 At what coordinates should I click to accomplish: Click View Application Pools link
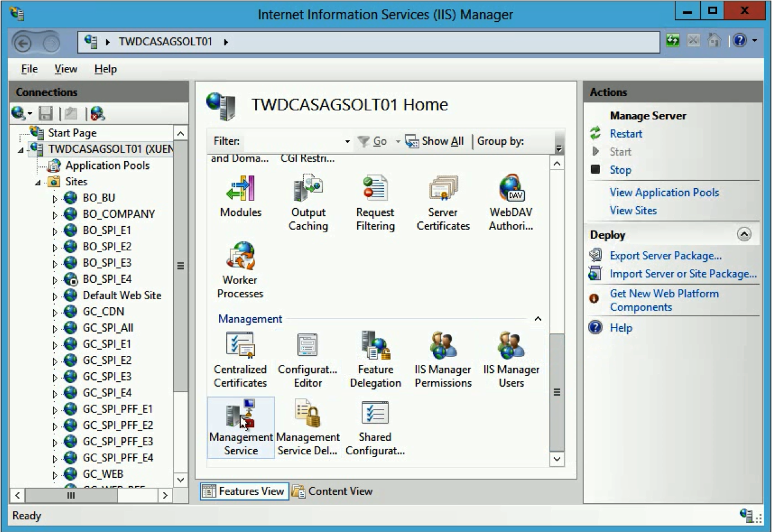coord(664,192)
